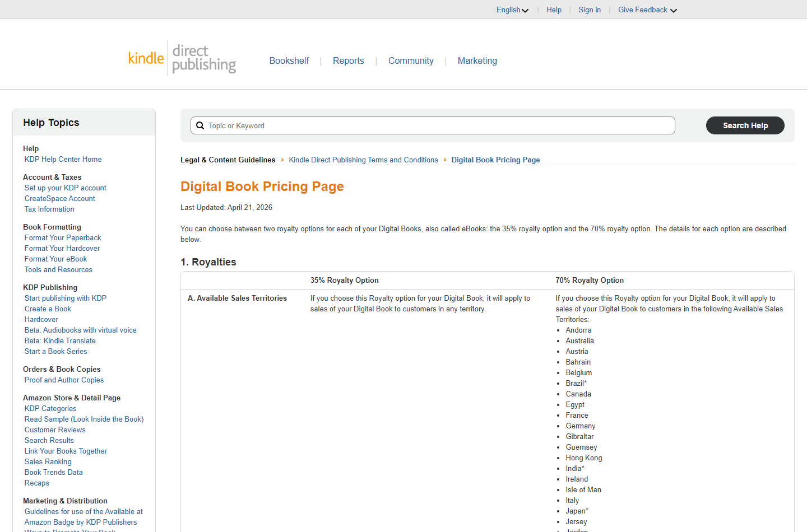
Task: Open Format Your Hardcover topic
Action: 62,249
